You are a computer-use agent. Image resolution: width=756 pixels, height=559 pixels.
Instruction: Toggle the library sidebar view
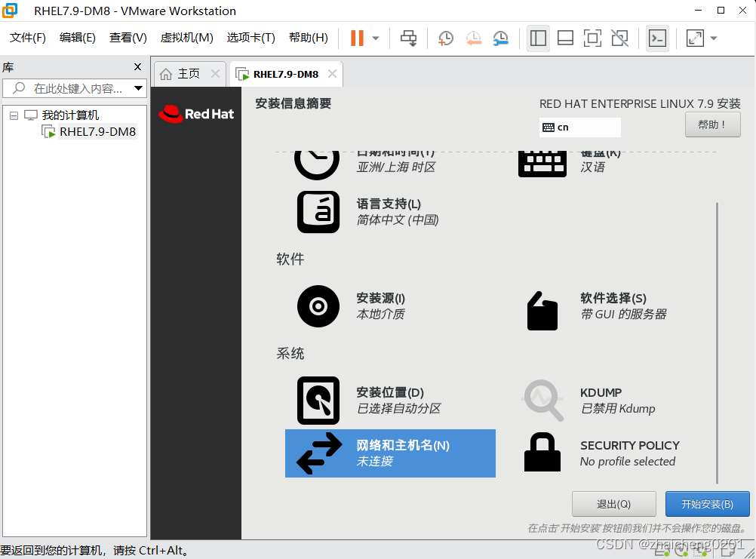(x=538, y=38)
